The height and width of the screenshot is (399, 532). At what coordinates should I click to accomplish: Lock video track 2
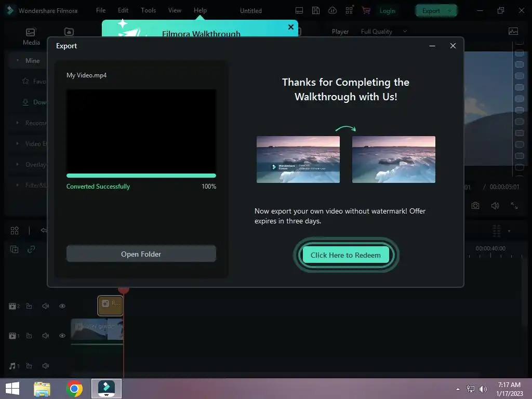pos(29,306)
